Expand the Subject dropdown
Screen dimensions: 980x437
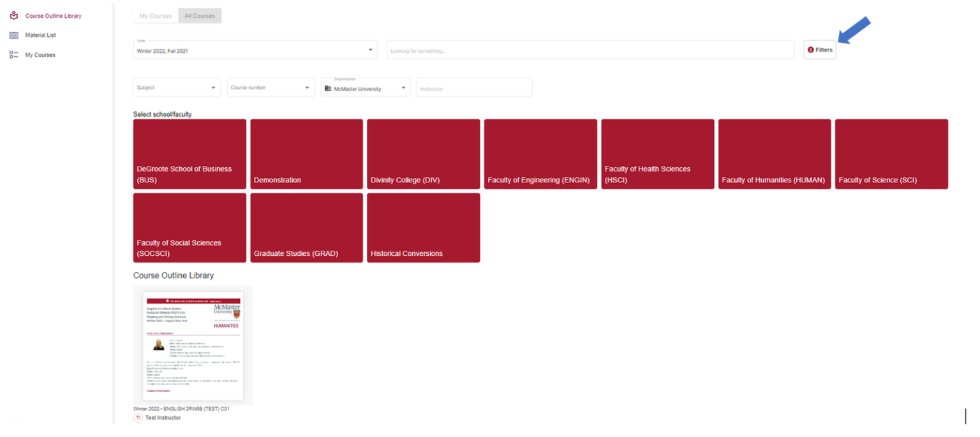click(177, 87)
